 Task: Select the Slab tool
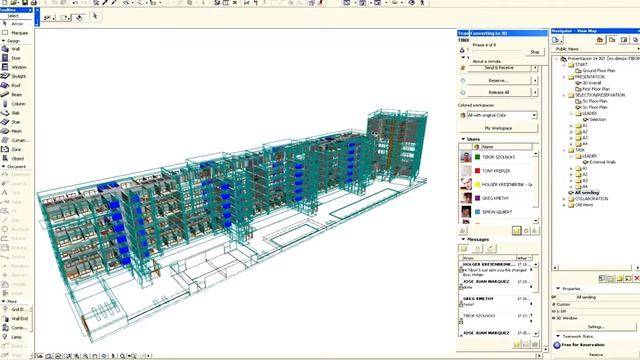pos(16,113)
